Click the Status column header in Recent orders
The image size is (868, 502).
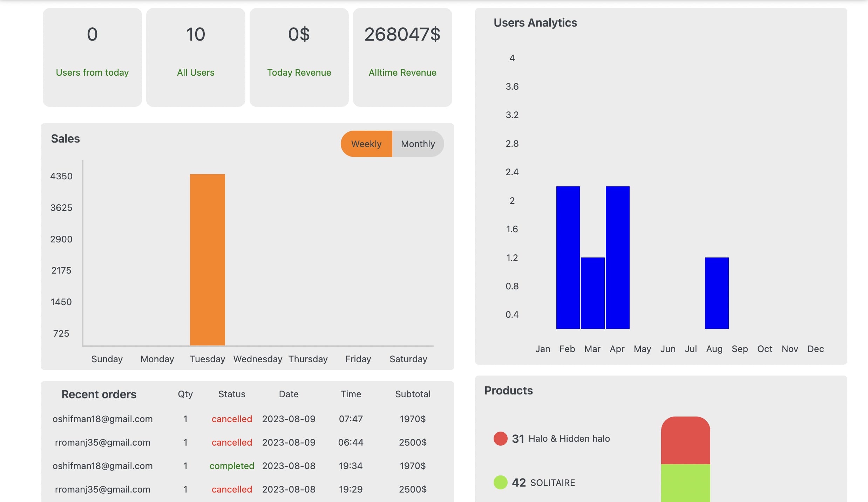coord(232,394)
